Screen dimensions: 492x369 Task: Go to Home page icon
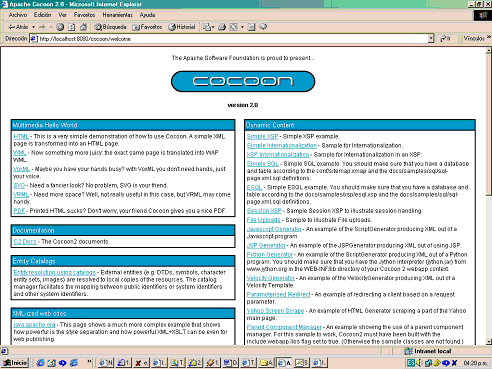coord(83,27)
